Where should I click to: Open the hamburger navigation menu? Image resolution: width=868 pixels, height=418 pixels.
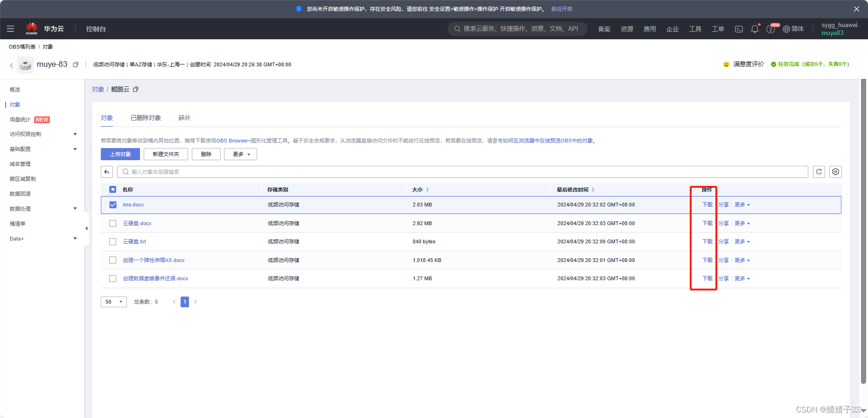[x=10, y=29]
